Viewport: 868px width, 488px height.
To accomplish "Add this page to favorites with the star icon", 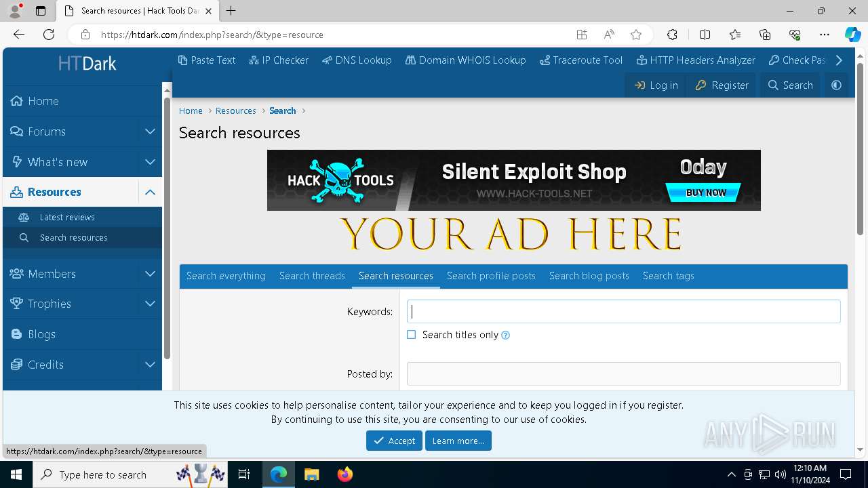I will coord(635,35).
